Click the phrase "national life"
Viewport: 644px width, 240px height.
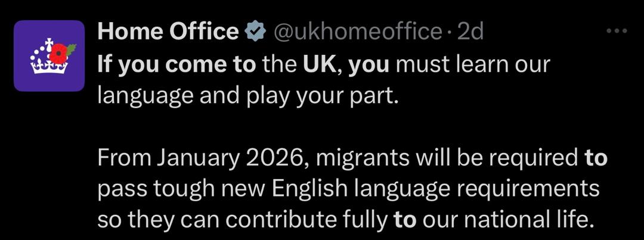528,220
